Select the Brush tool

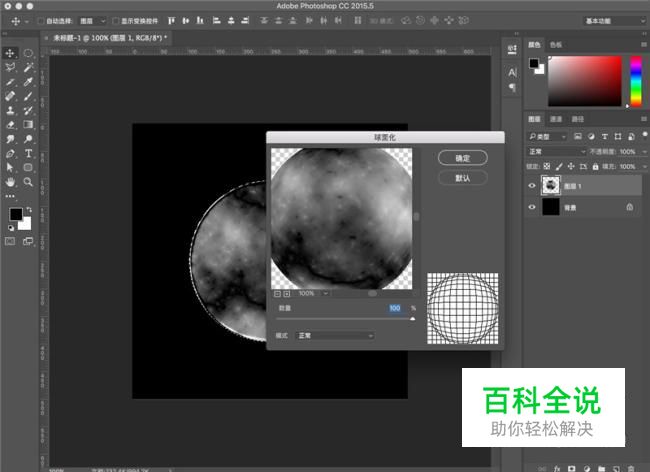[x=28, y=96]
